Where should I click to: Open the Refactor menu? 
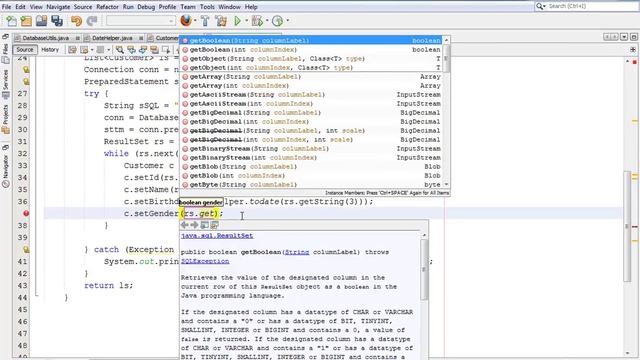click(107, 7)
